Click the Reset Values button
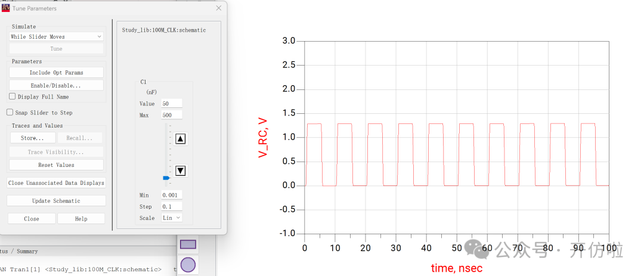The width and height of the screenshot is (644, 276). click(56, 165)
